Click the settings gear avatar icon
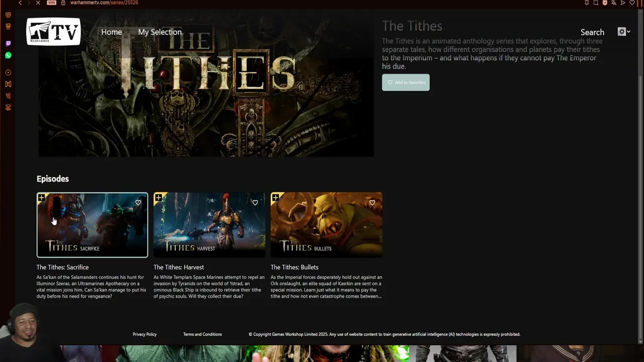 coord(622,32)
